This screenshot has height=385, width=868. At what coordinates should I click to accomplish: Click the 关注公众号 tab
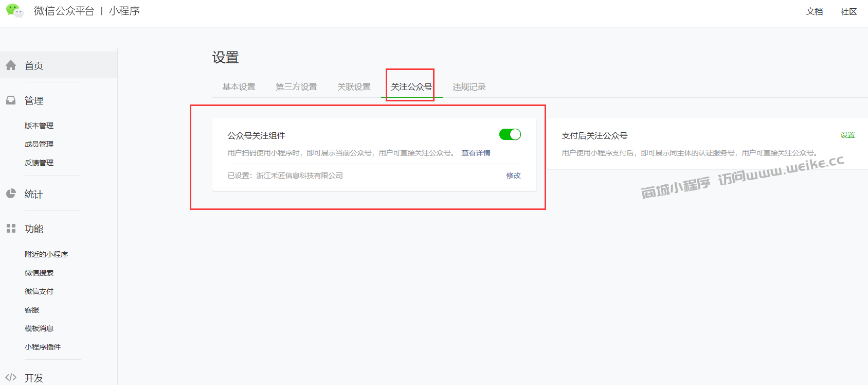(411, 86)
